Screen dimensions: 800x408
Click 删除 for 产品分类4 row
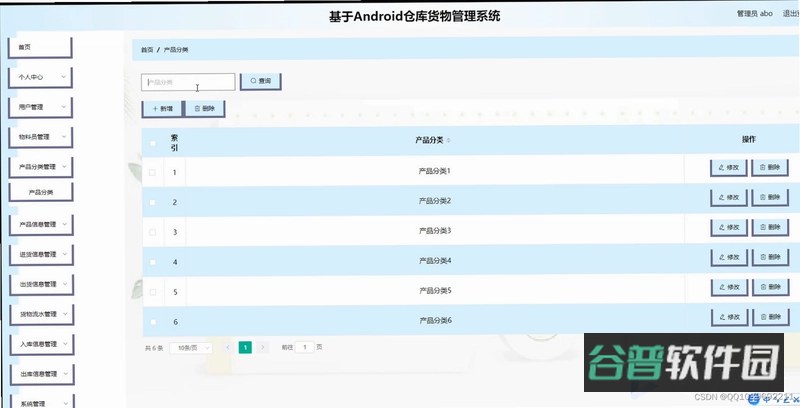[x=770, y=257]
